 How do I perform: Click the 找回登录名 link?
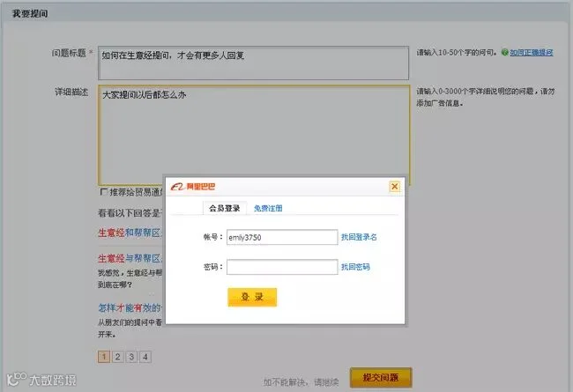point(359,237)
